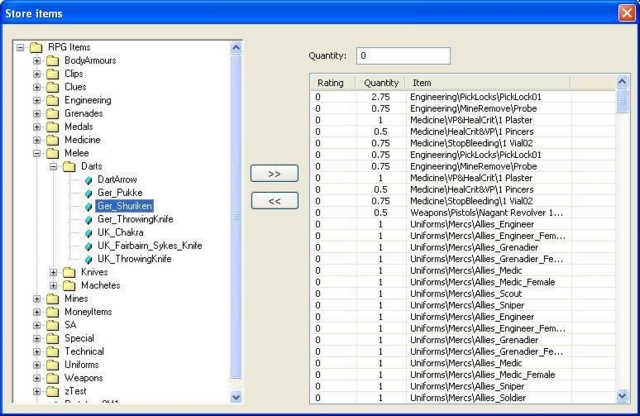The image size is (640, 416).
Task: Sort by the Rating column header
Action: tap(332, 83)
